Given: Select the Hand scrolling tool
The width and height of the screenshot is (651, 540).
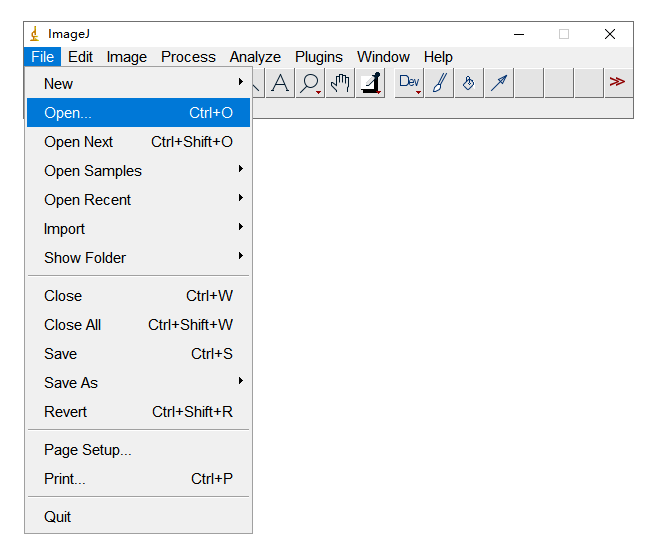Looking at the screenshot, I should pyautogui.click(x=341, y=83).
